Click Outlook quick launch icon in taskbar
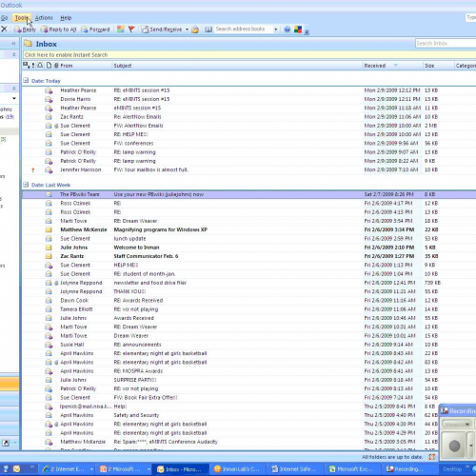Viewport: 476px width, 476px height. [16, 469]
